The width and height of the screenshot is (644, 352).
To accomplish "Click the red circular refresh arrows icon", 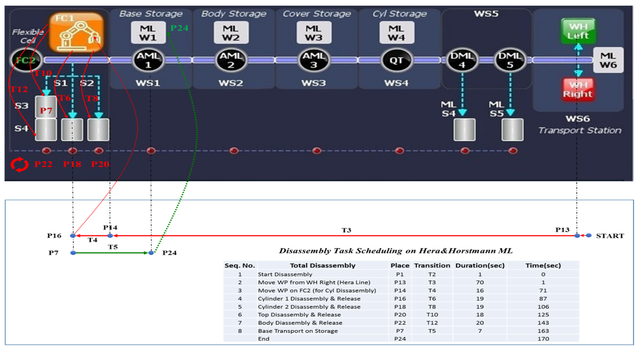I will [x=19, y=165].
